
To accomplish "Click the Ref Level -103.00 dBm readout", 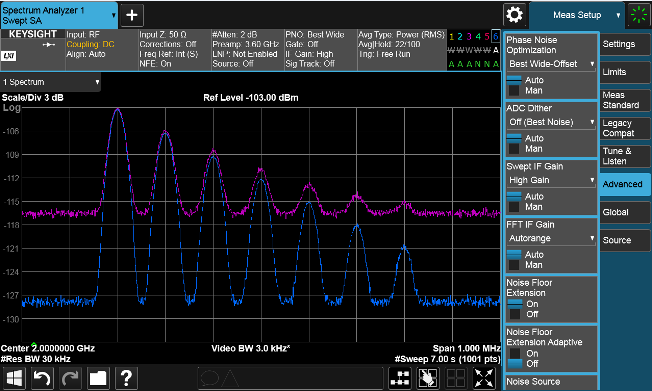I will (251, 98).
